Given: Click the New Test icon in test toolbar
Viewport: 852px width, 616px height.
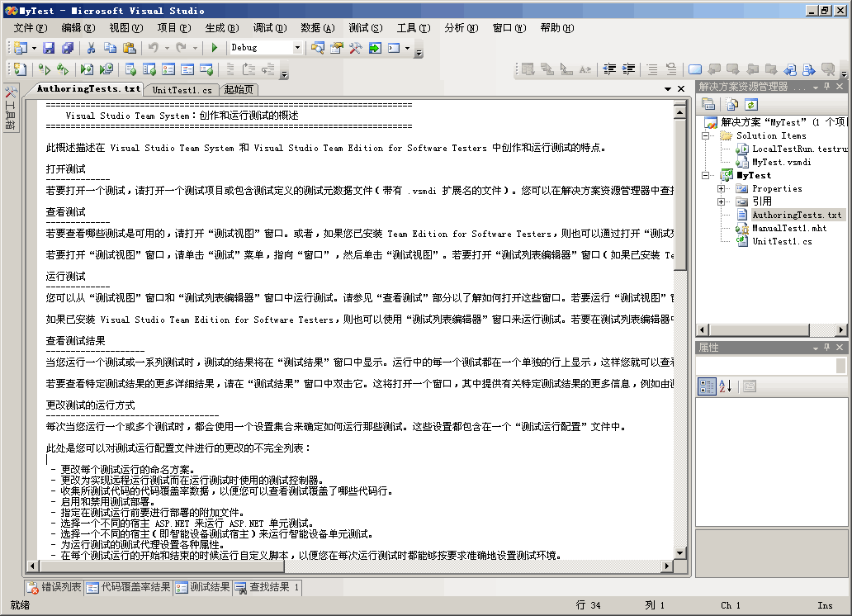Looking at the screenshot, I should click(x=20, y=69).
